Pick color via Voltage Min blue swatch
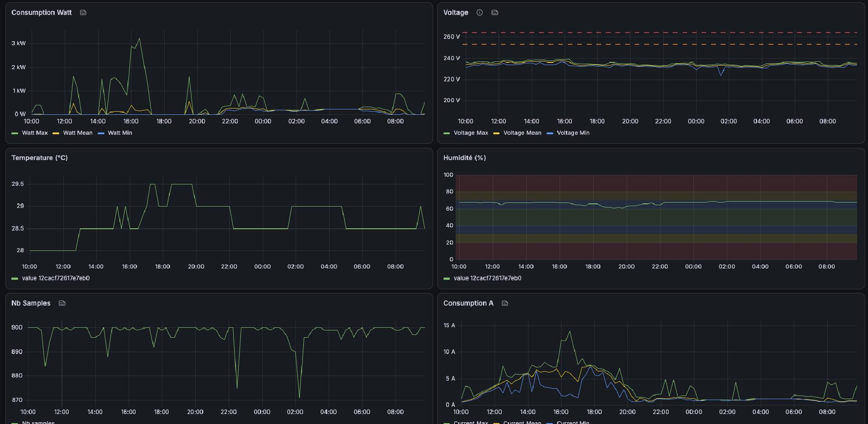Image resolution: width=868 pixels, height=424 pixels. click(550, 133)
